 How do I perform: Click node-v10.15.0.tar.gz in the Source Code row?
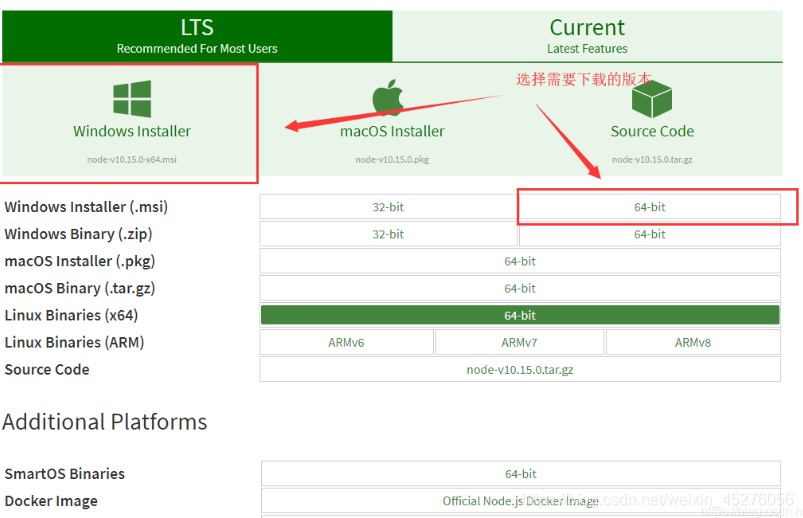point(520,369)
